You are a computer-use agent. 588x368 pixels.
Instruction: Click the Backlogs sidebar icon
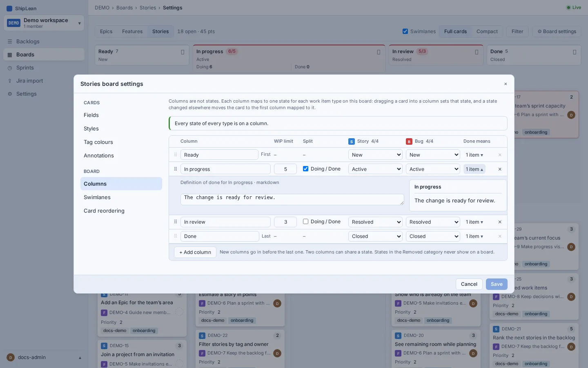(x=10, y=42)
